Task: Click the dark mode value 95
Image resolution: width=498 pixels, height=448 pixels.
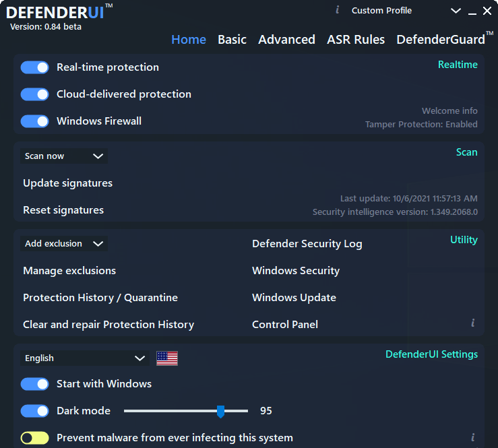Action: click(x=266, y=411)
